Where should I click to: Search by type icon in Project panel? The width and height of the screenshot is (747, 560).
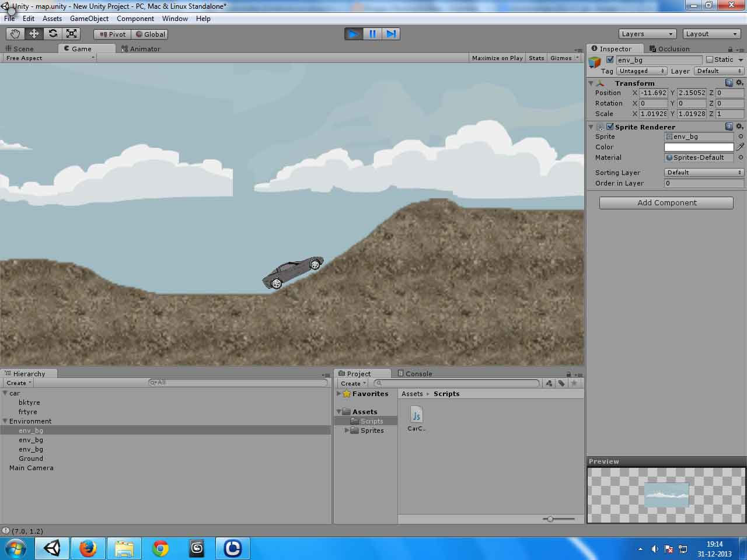pyautogui.click(x=549, y=383)
